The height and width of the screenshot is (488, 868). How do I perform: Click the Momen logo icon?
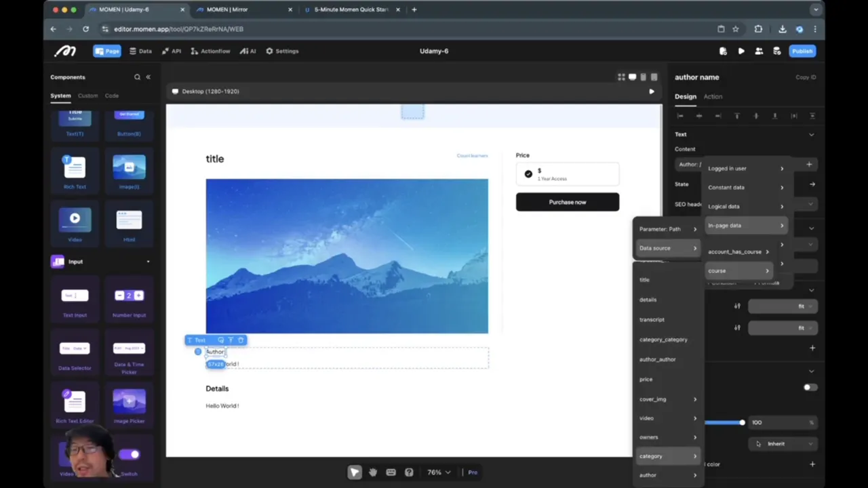point(65,51)
